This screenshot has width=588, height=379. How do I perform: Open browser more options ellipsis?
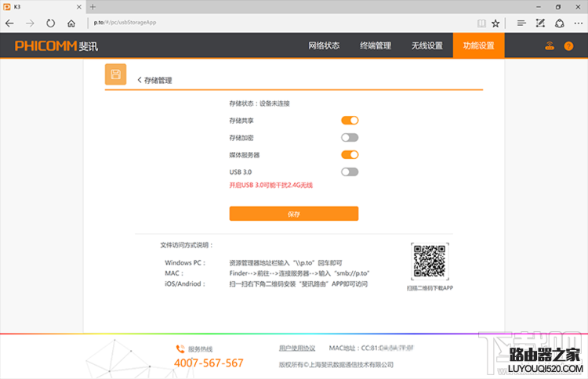pyautogui.click(x=579, y=23)
